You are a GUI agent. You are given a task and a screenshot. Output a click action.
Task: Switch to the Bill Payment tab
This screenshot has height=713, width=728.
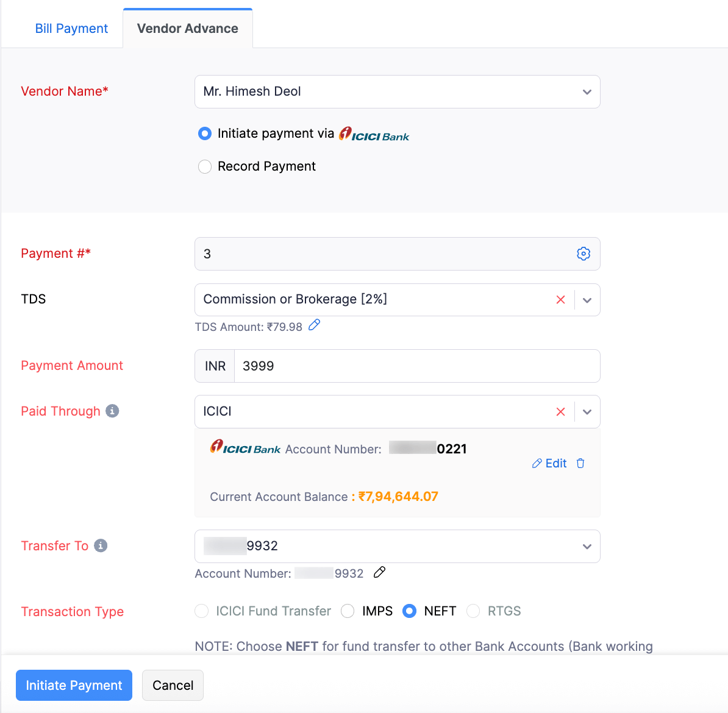[x=71, y=29]
